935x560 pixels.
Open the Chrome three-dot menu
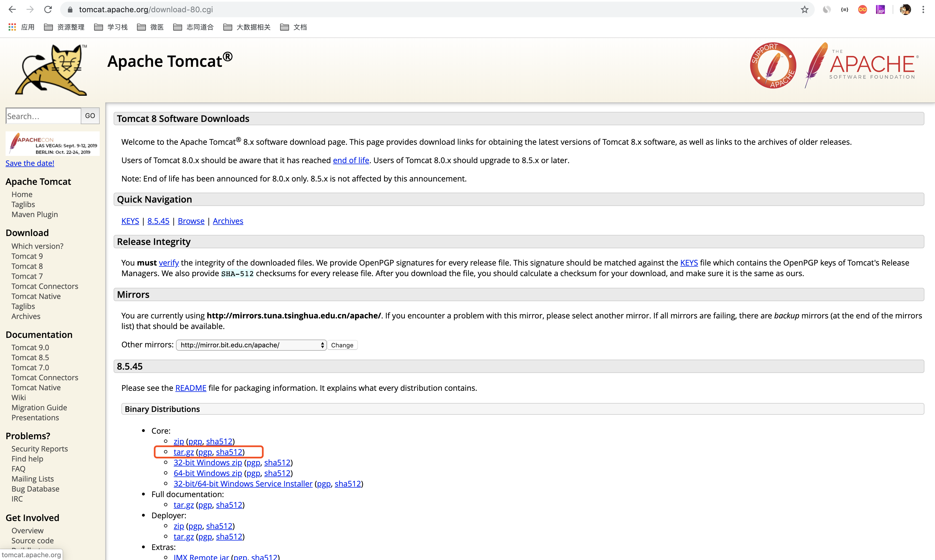(923, 9)
